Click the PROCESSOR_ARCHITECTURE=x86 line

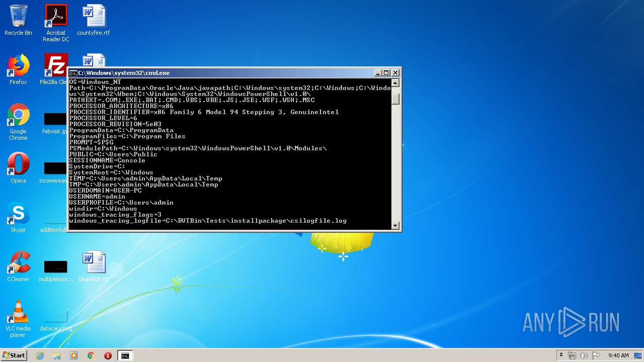[x=121, y=106]
